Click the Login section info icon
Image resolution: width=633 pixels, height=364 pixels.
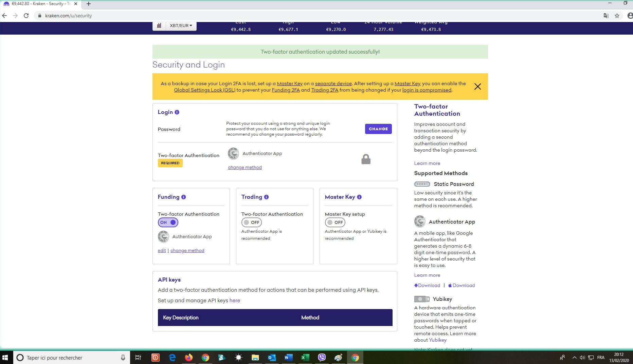[x=177, y=112]
